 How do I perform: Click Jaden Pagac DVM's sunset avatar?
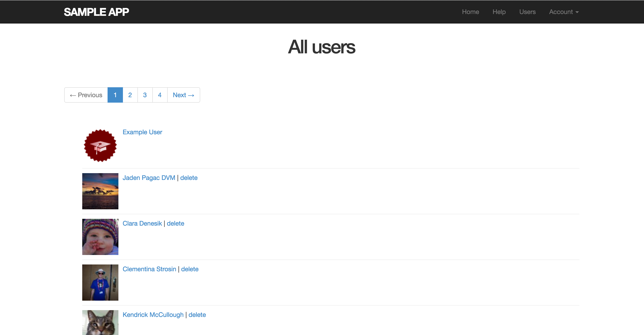coord(100,191)
